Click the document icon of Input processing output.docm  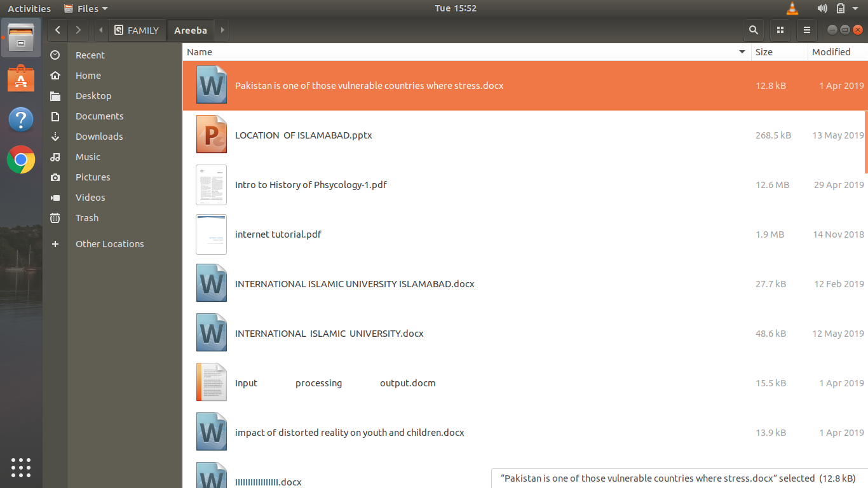point(212,383)
